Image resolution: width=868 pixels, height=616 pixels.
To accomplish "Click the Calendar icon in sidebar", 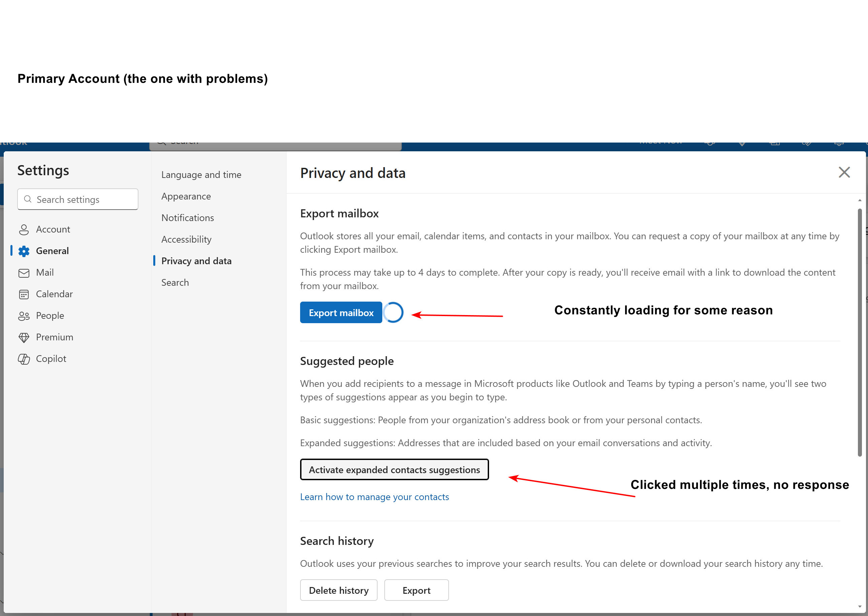I will 24,294.
